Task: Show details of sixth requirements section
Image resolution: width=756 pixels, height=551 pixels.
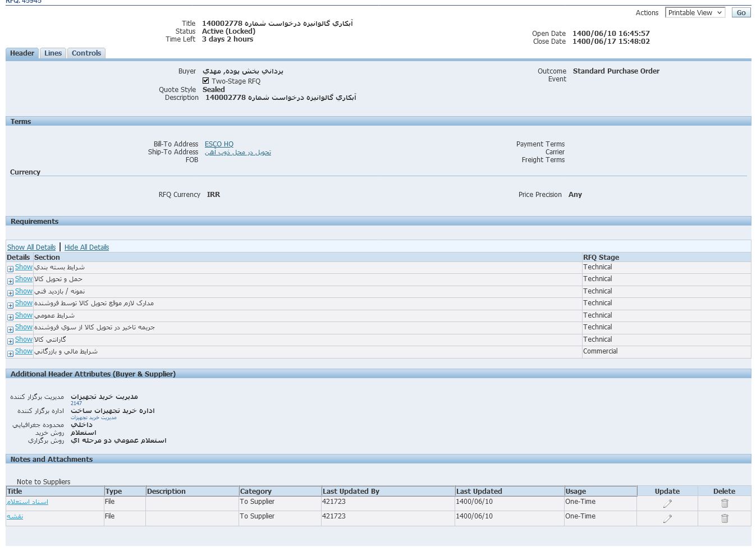Action: click(x=24, y=327)
